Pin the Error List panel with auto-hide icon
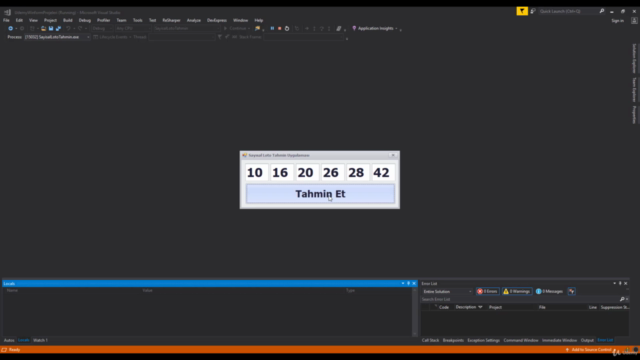The width and height of the screenshot is (640, 360). tap(620, 283)
